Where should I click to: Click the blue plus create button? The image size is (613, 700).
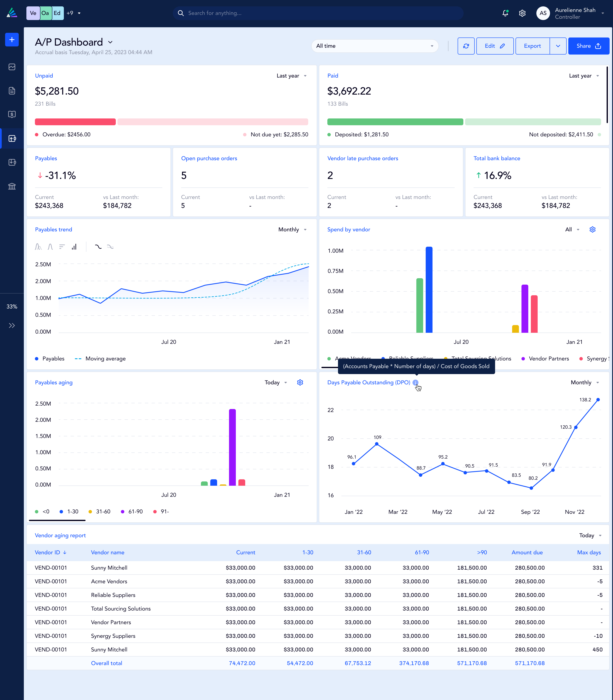point(12,40)
